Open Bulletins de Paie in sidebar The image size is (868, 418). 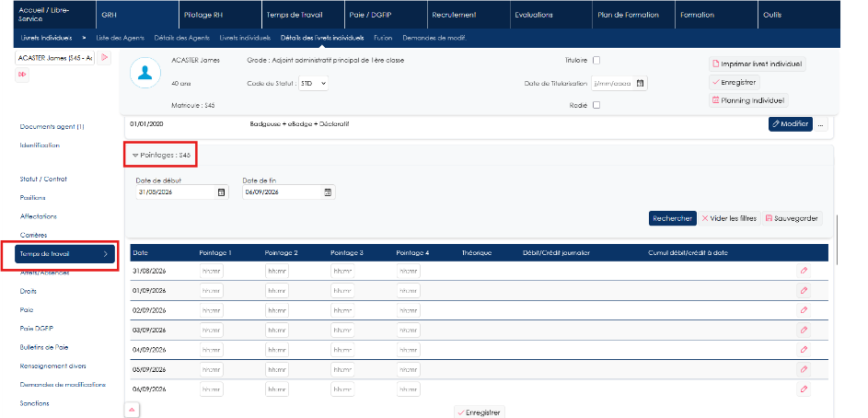(44, 347)
